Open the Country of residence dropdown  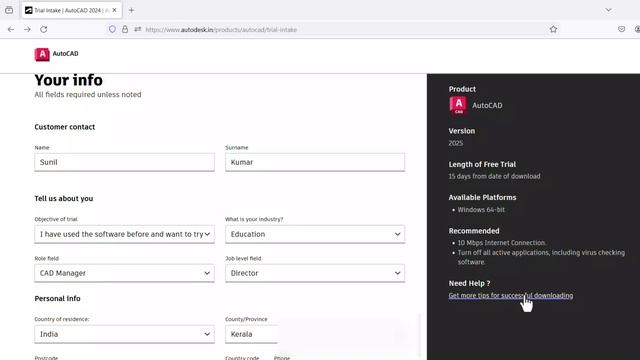click(x=124, y=334)
